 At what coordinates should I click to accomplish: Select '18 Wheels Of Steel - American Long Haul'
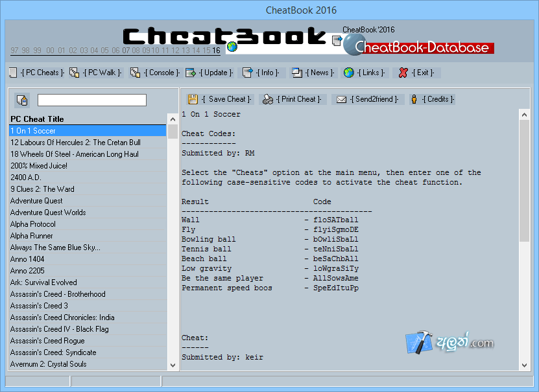(88, 154)
